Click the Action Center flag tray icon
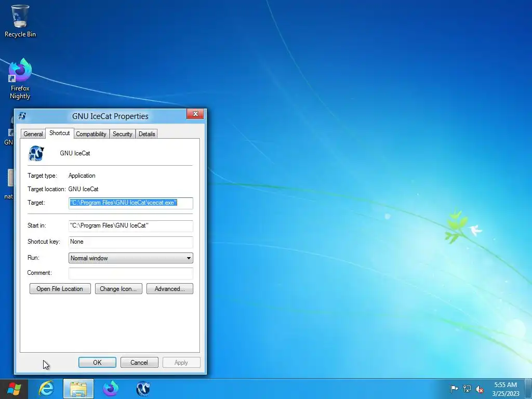 click(454, 389)
